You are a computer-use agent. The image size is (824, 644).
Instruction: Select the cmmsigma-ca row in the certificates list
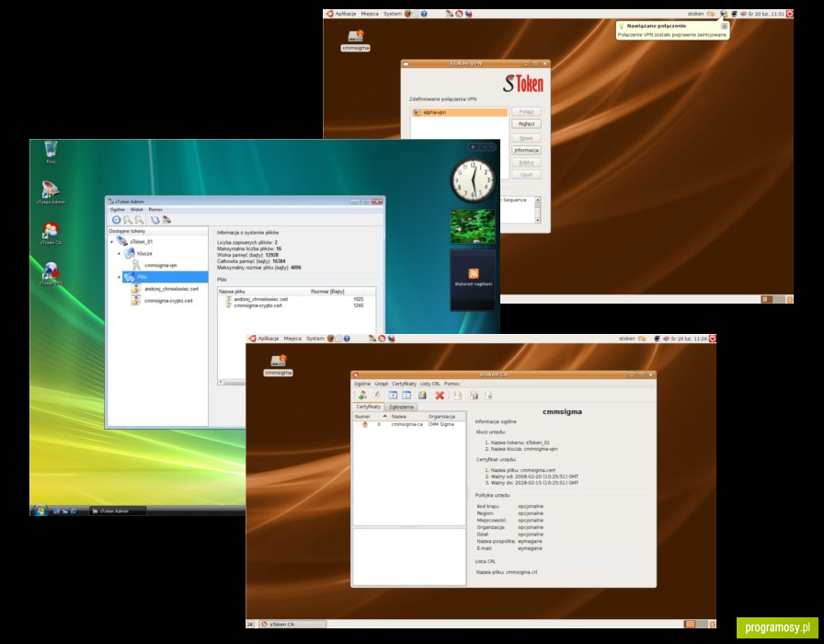point(409,424)
